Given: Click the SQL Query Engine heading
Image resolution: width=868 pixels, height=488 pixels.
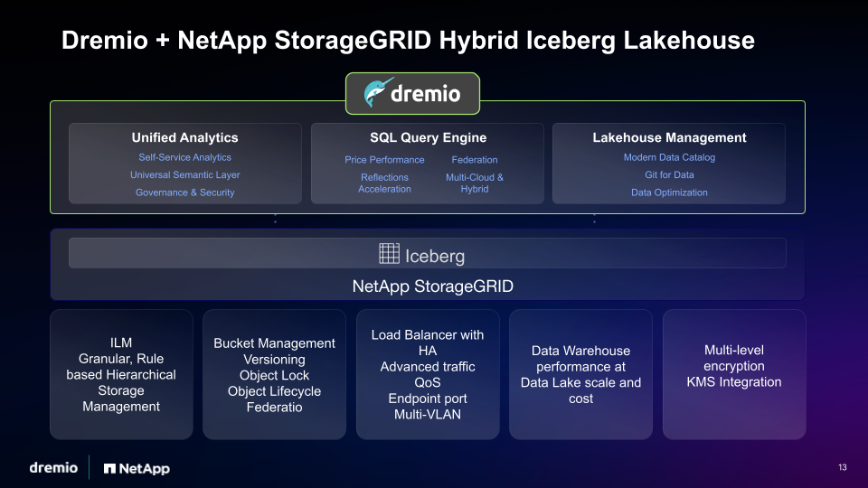Looking at the screenshot, I should pyautogui.click(x=428, y=137).
